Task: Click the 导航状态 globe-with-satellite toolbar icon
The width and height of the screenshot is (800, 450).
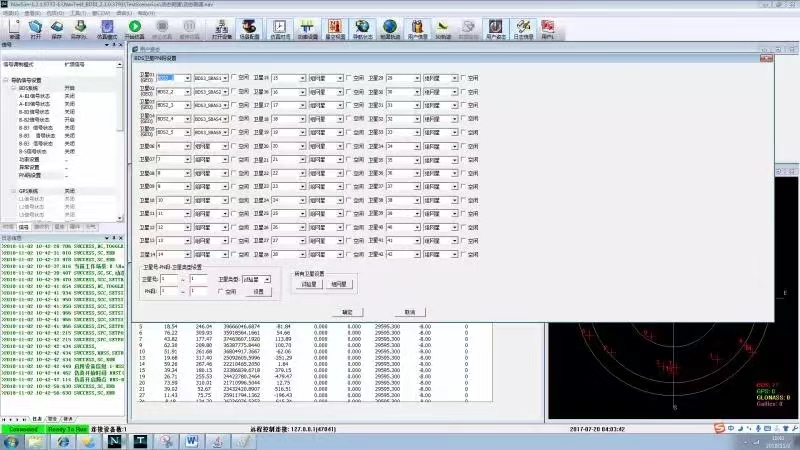Action: 362,29
